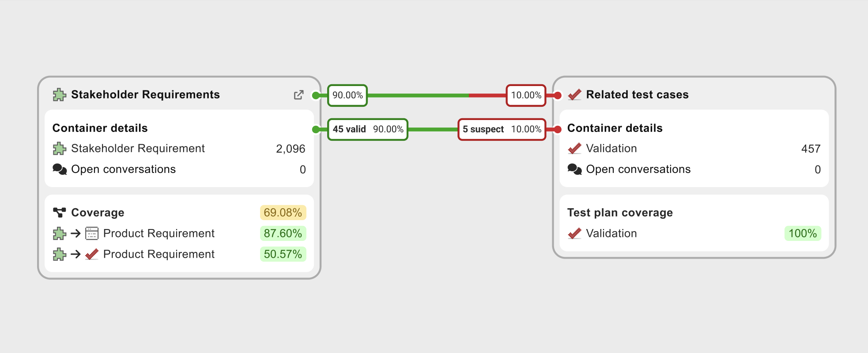Click the 5 suspect relationship badge

(x=502, y=129)
